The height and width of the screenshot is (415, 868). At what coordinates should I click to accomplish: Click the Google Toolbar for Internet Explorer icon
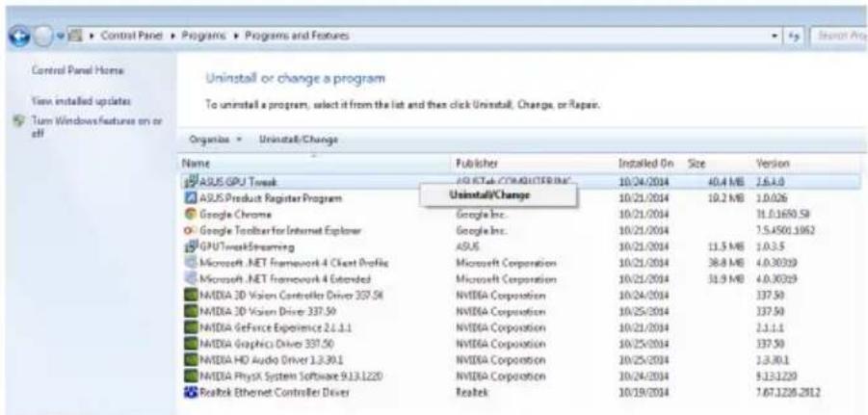pyautogui.click(x=191, y=229)
